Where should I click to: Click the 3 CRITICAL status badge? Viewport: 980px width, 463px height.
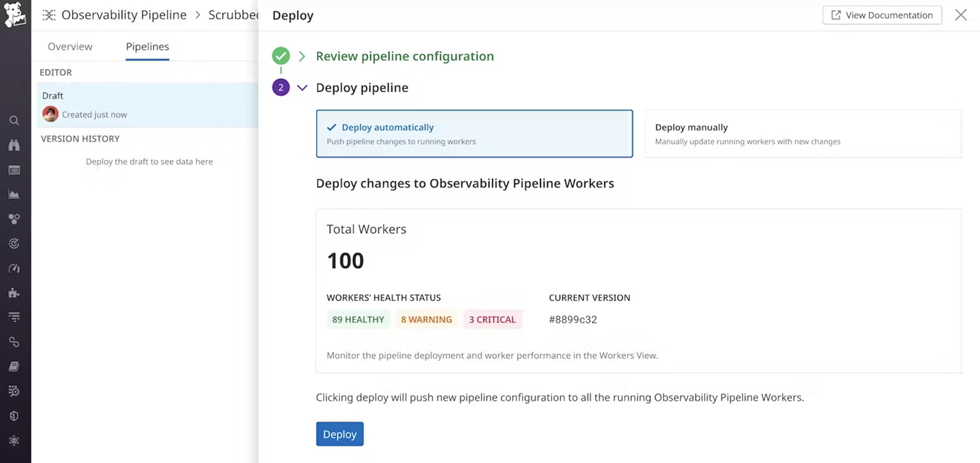tap(493, 319)
